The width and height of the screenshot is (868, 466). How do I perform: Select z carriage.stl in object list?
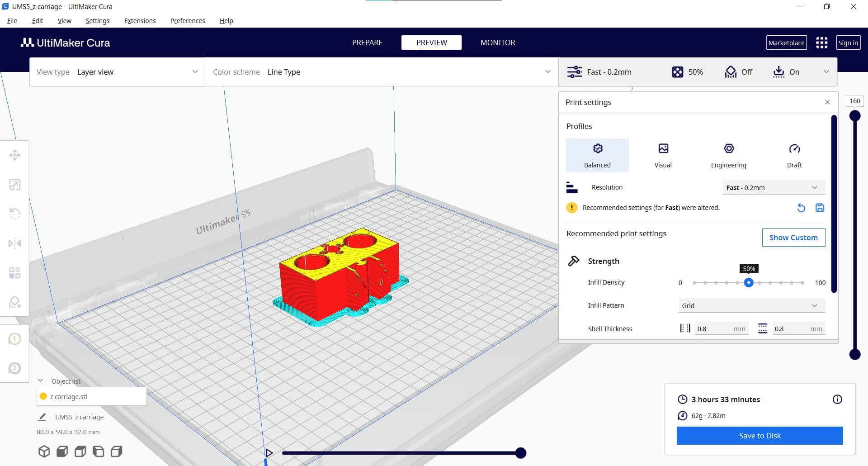click(x=91, y=396)
